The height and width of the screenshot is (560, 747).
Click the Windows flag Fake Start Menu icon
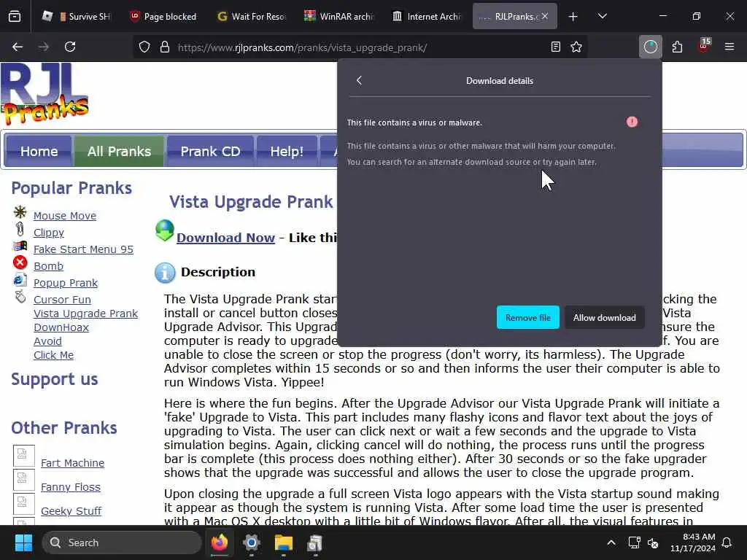20,246
